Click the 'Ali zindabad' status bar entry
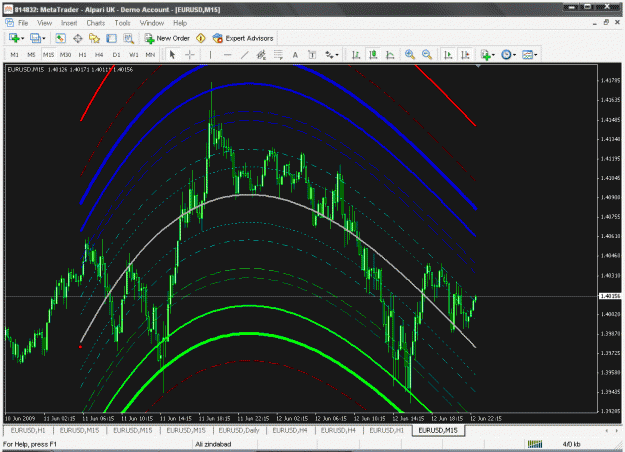Viewport: 625px width, 452px height. click(x=213, y=444)
